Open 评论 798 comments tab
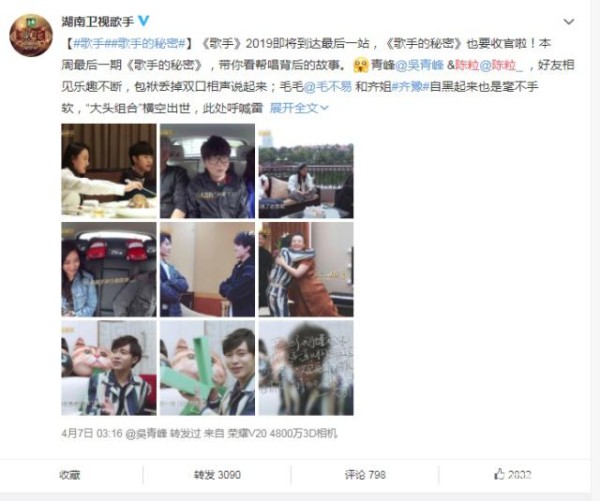600x501 pixels. 365,475
